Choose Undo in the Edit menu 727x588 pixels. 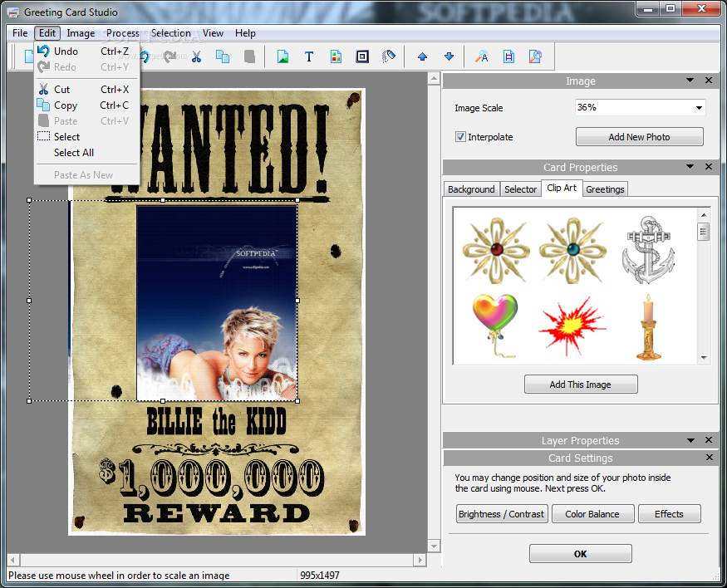pos(86,51)
